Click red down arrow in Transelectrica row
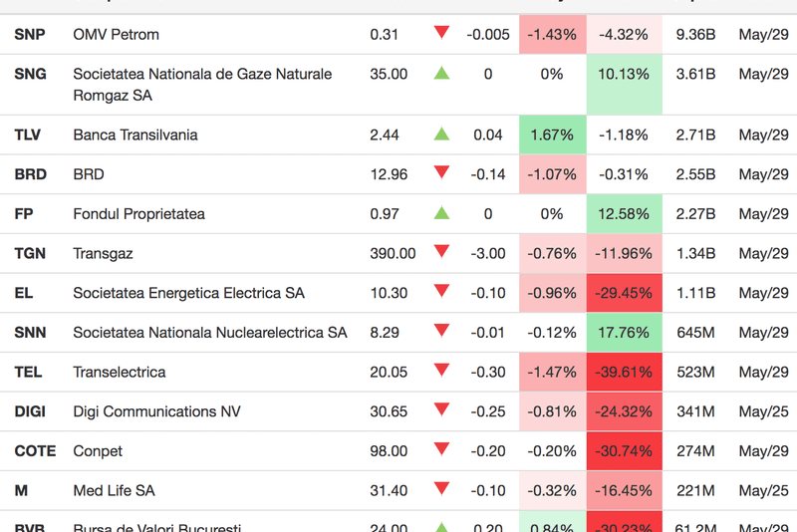 [x=441, y=371]
